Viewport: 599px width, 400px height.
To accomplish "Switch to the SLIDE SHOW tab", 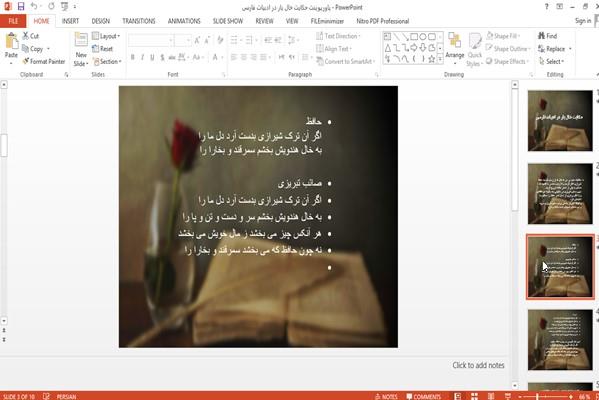I will click(228, 21).
